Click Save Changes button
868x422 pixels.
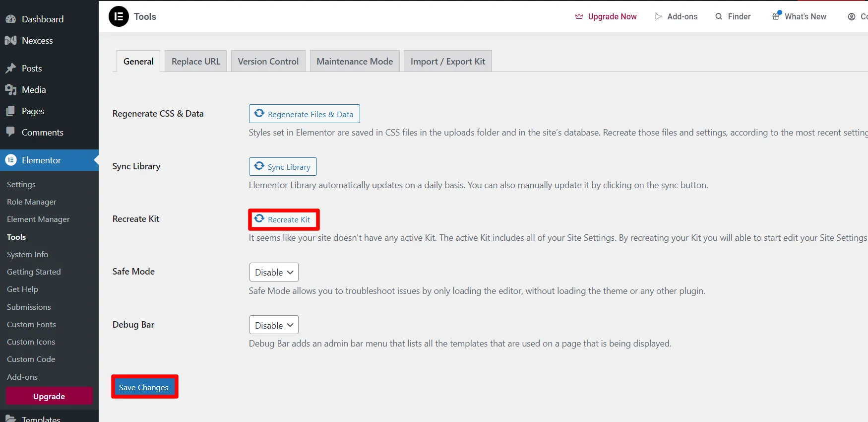[x=144, y=387]
